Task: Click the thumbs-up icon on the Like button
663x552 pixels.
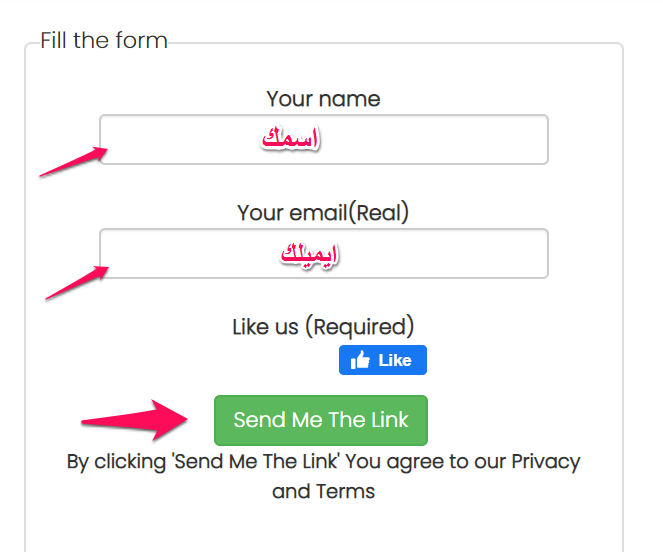Action: tap(360, 360)
